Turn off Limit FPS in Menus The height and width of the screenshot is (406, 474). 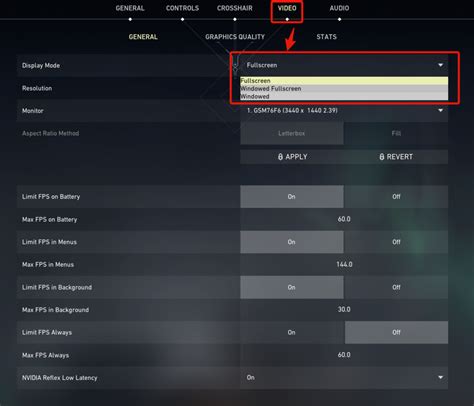pyautogui.click(x=396, y=242)
